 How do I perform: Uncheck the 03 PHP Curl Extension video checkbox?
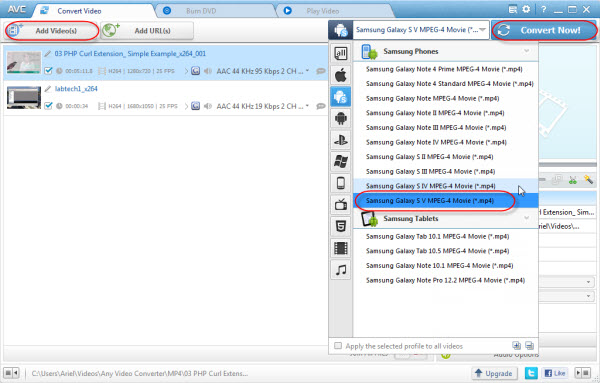[48, 71]
